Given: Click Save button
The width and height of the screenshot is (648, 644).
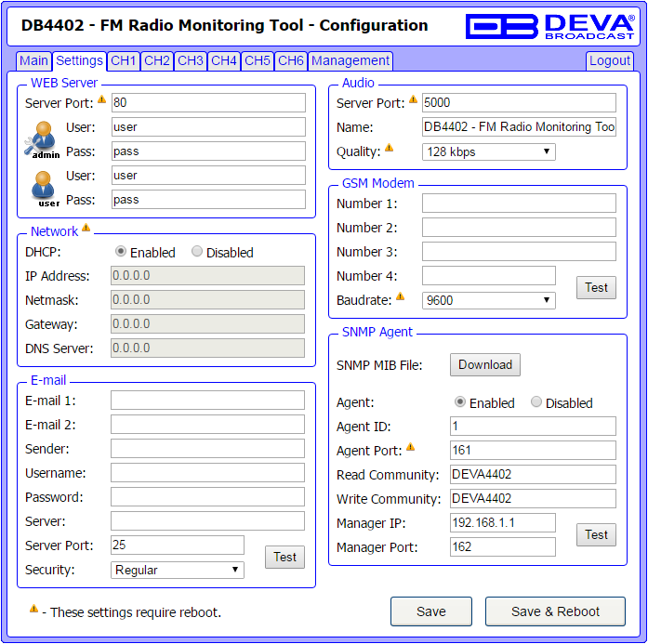Looking at the screenshot, I should pos(431,611).
